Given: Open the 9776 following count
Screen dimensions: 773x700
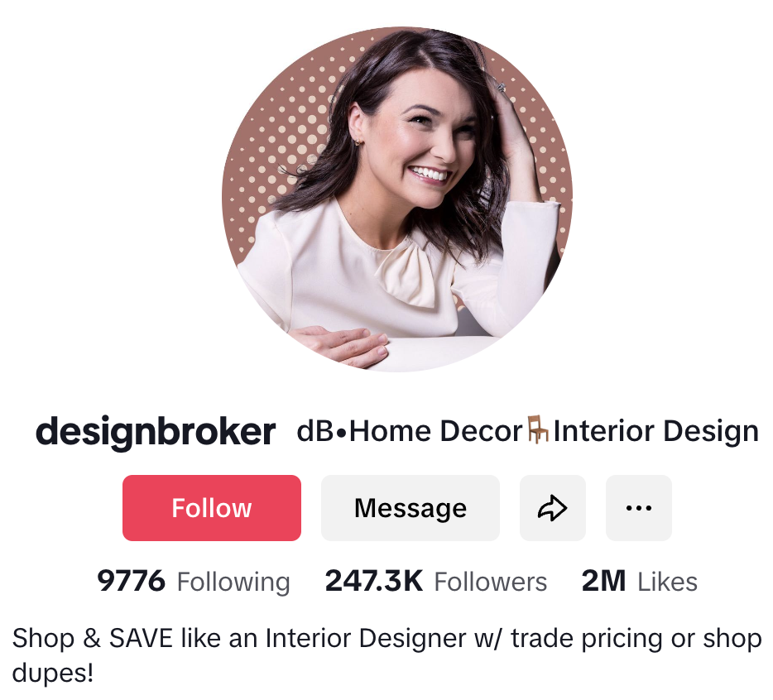Looking at the screenshot, I should point(131,581).
